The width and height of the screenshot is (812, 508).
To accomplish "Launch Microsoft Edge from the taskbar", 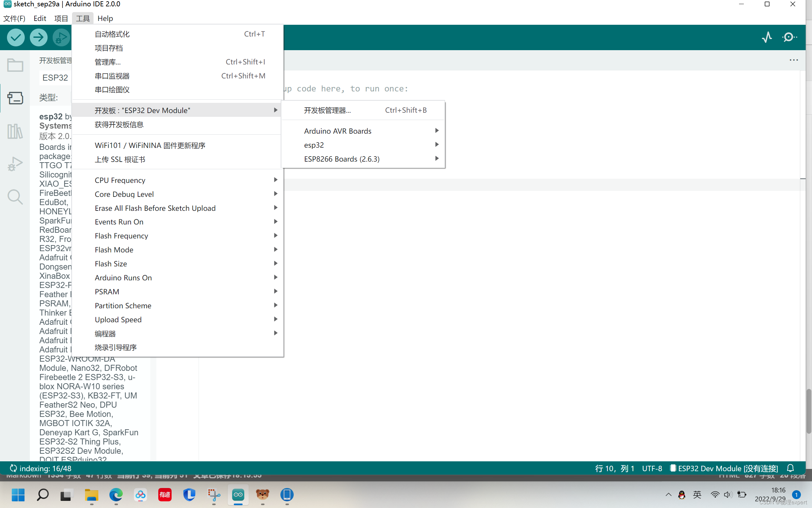I will tap(116, 495).
